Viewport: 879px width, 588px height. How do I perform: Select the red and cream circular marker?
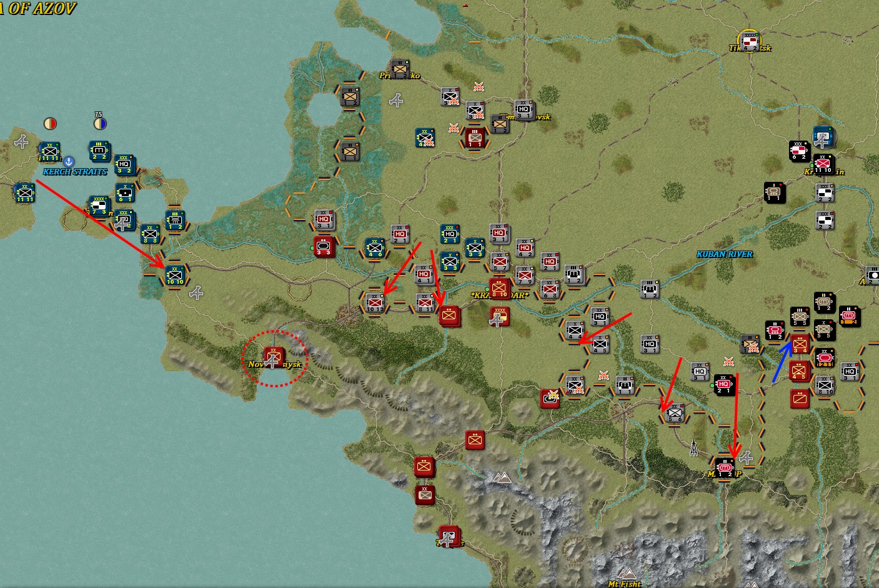(x=51, y=124)
